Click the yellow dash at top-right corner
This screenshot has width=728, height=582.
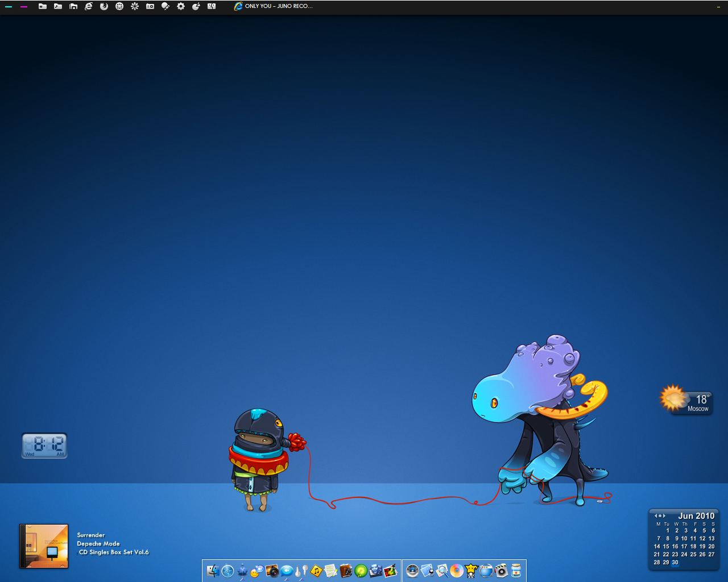tap(719, 7)
